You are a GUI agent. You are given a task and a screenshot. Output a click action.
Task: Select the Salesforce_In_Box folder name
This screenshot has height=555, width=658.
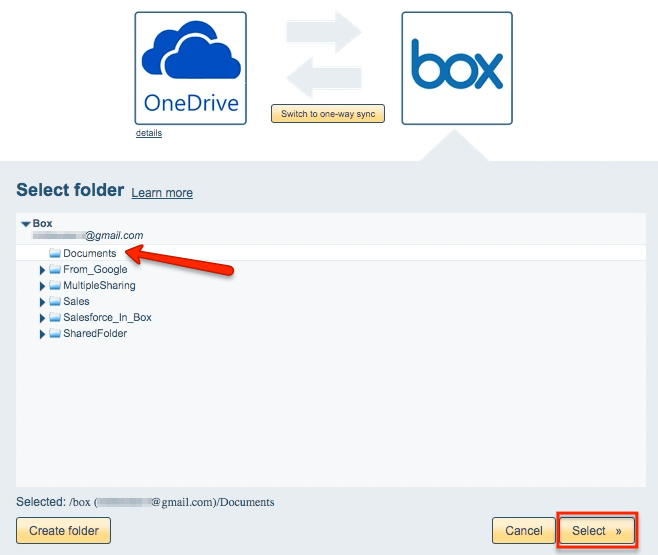click(107, 317)
